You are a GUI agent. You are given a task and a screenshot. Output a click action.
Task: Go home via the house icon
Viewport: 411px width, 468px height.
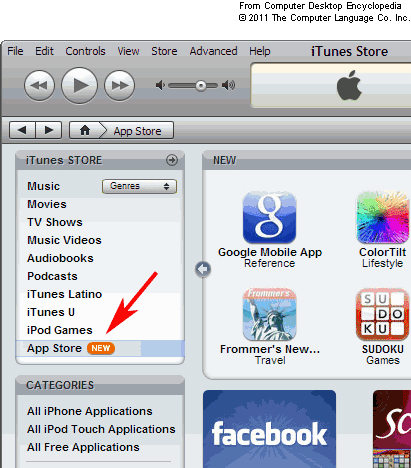(85, 130)
